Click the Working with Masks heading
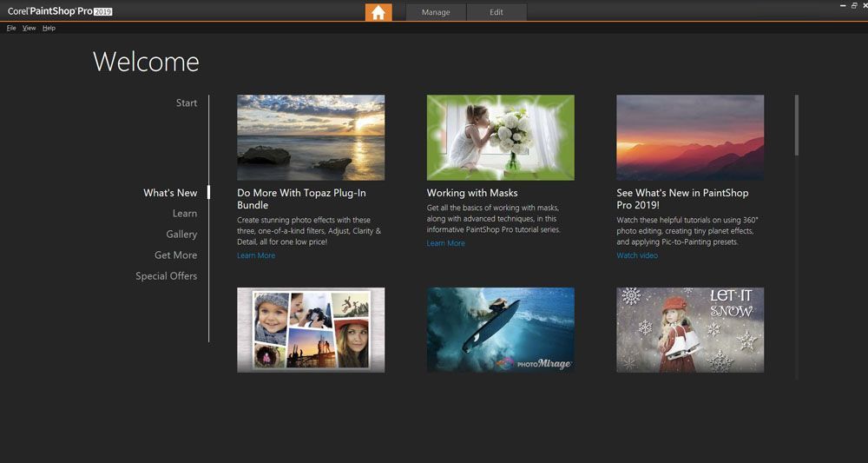The height and width of the screenshot is (463, 868). 472,193
